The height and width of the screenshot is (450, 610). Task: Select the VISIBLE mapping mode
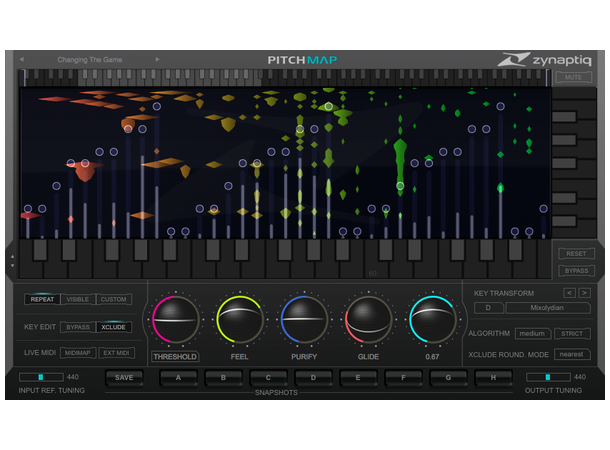[x=78, y=299]
